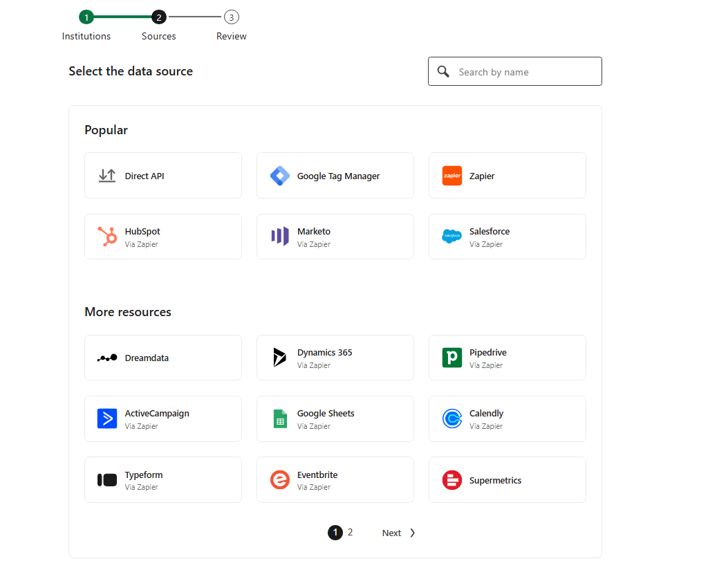Click Via Zapier under ActiveCampaign
The height and width of the screenshot is (588, 708).
(x=141, y=426)
